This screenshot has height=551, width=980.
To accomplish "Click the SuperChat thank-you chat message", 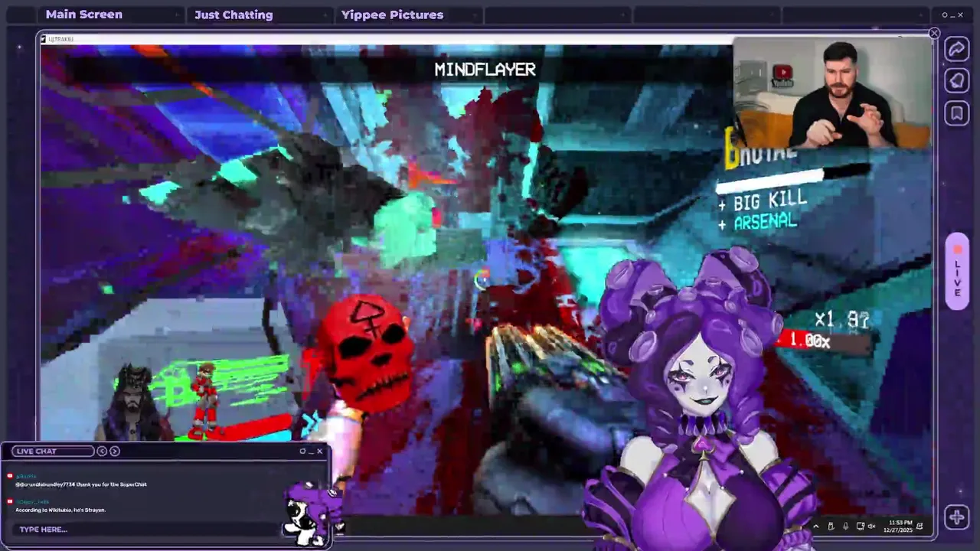I will pos(80,484).
